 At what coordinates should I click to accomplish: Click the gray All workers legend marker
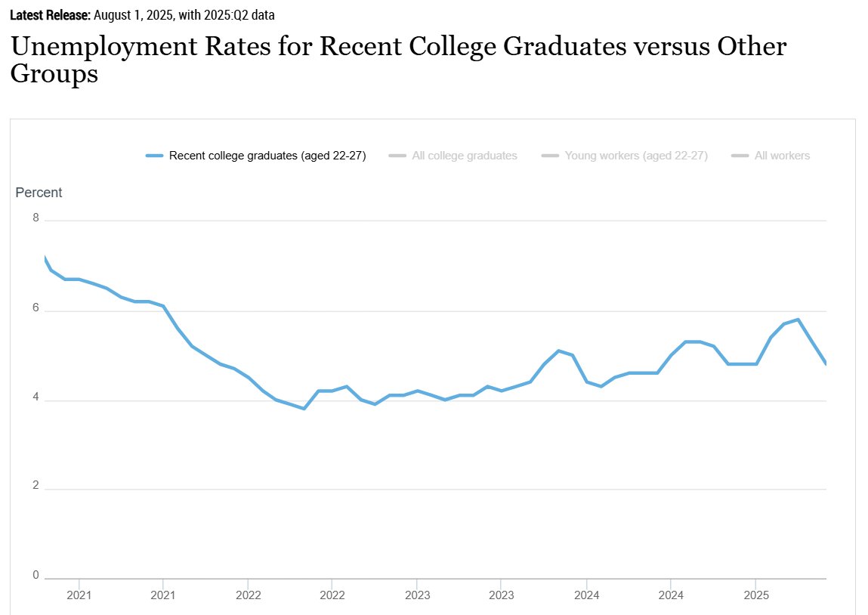[x=740, y=156]
